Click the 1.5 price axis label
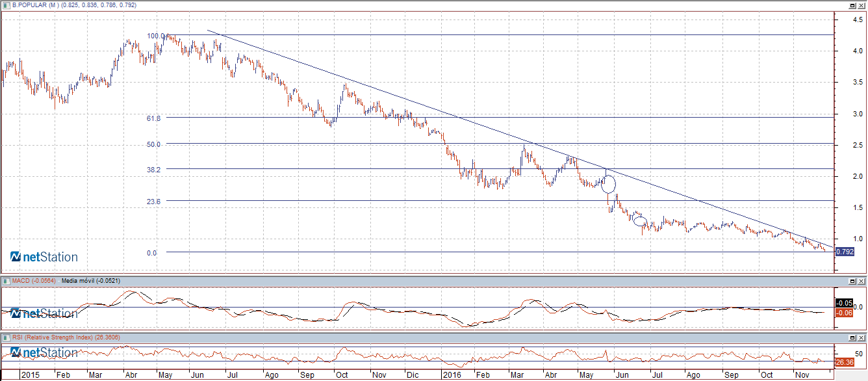Image resolution: width=868 pixels, height=381 pixels. 858,207
